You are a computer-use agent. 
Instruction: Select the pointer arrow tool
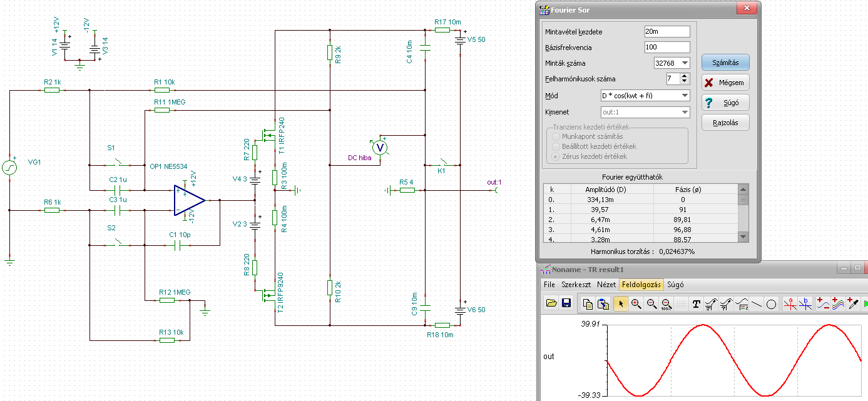[621, 303]
